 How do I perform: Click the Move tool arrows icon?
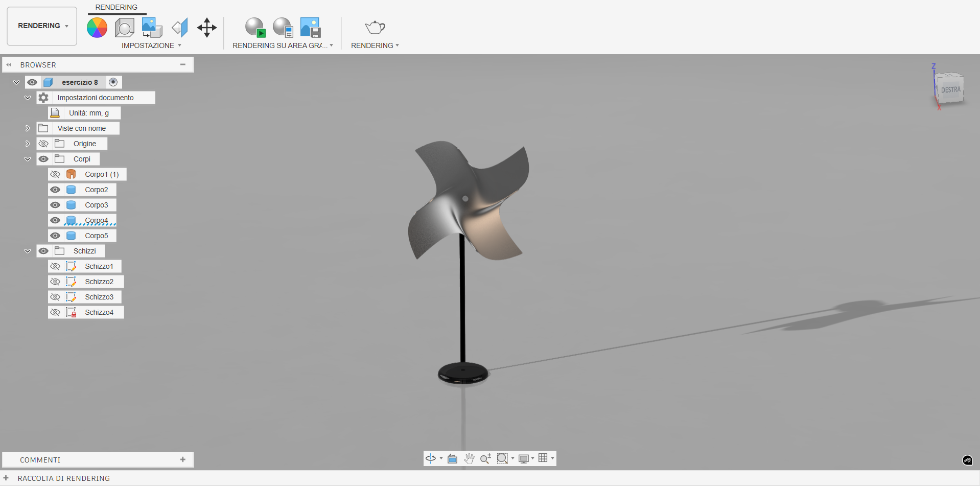pyautogui.click(x=206, y=28)
